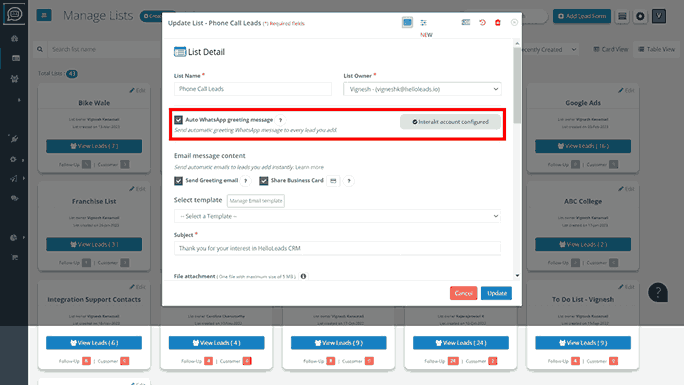Viewport: 684px width, 385px height.
Task: Edit the Bike Wale list card
Action: [137, 90]
